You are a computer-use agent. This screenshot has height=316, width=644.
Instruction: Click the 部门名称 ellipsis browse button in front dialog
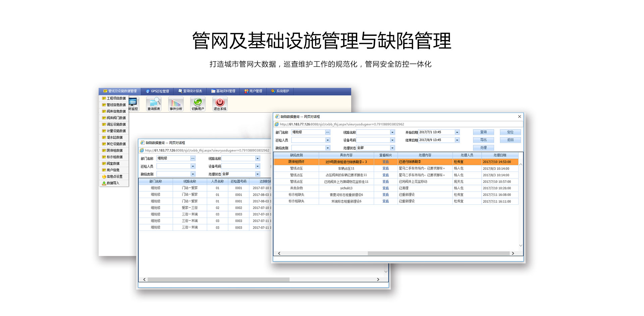[327, 132]
